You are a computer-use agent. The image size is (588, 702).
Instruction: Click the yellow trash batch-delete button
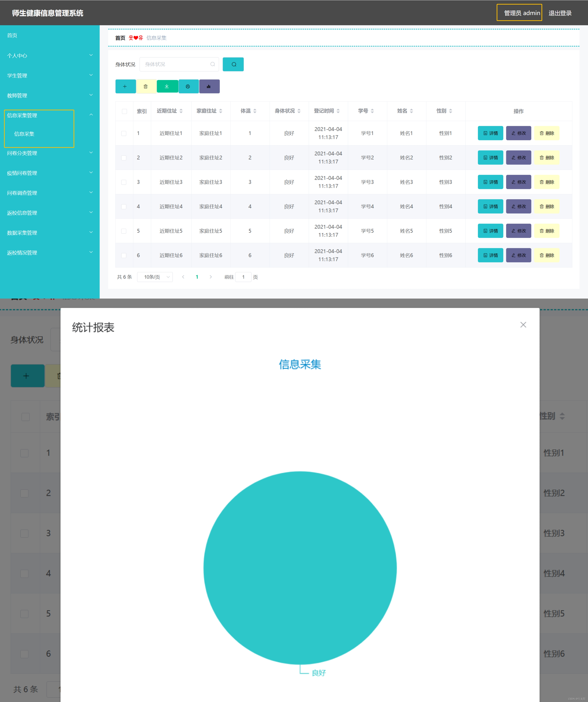click(146, 87)
